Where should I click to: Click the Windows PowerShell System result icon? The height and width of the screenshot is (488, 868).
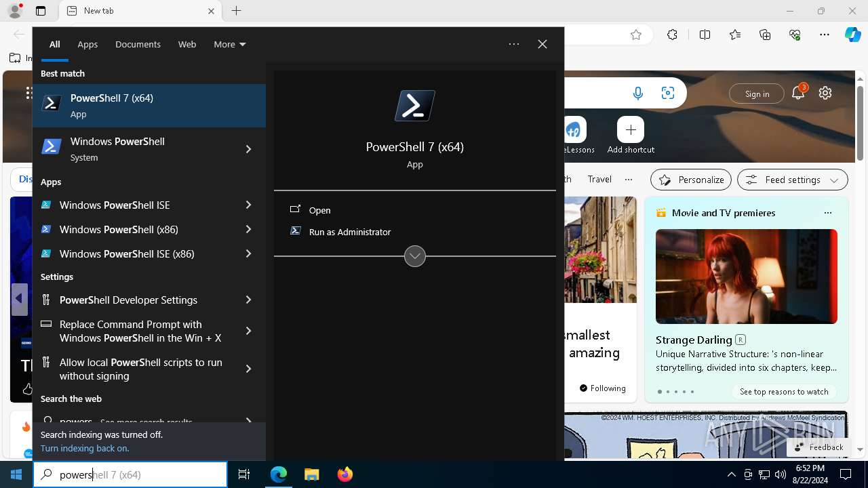(52, 146)
